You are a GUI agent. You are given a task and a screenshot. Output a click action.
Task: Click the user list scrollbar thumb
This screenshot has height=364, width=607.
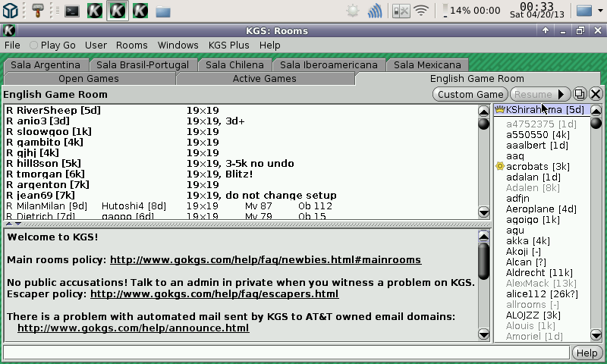pyautogui.click(x=596, y=124)
